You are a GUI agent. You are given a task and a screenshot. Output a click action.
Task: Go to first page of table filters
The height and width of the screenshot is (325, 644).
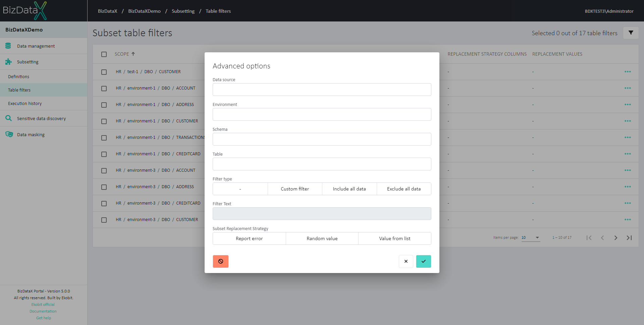click(x=589, y=238)
